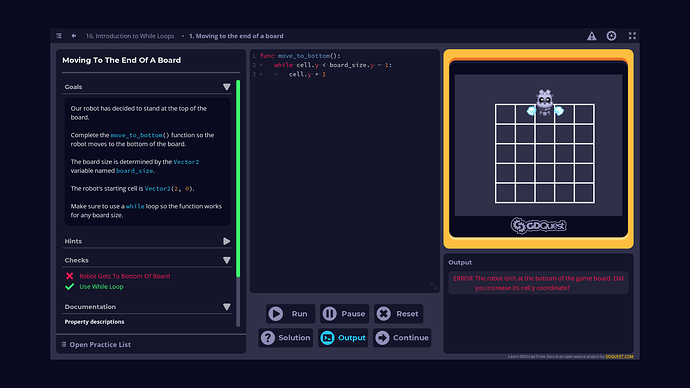Viewport: 690px width, 388px height.
Task: Open the lesson outliner menu icon
Action: pyautogui.click(x=59, y=36)
